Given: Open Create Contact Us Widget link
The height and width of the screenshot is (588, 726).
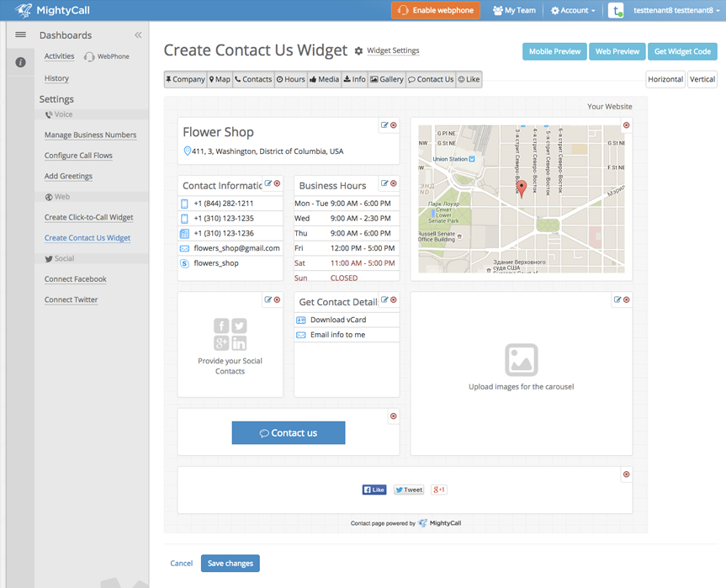Looking at the screenshot, I should click(x=87, y=238).
